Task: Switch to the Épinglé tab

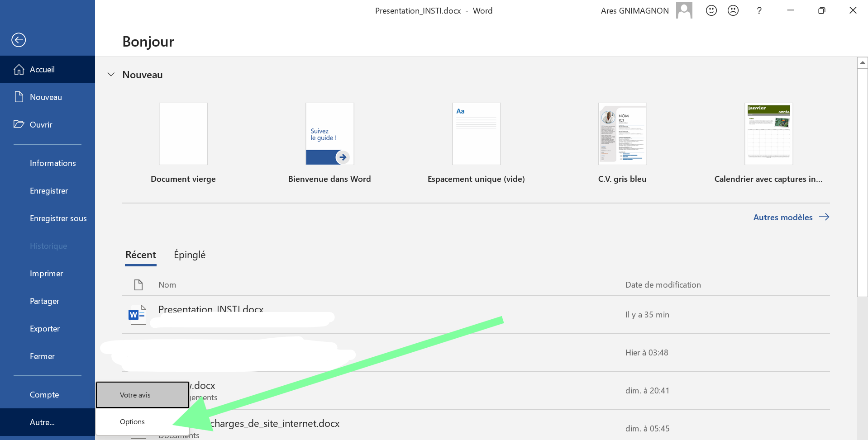Action: (190, 255)
